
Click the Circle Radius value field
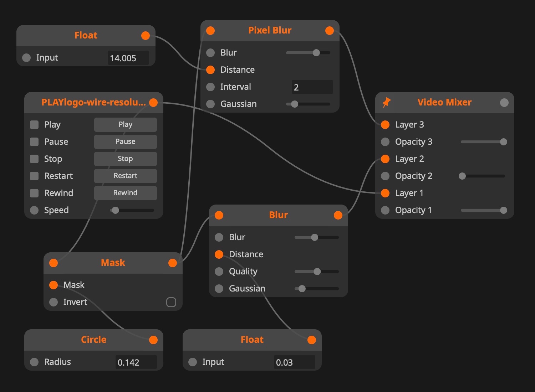pyautogui.click(x=136, y=362)
